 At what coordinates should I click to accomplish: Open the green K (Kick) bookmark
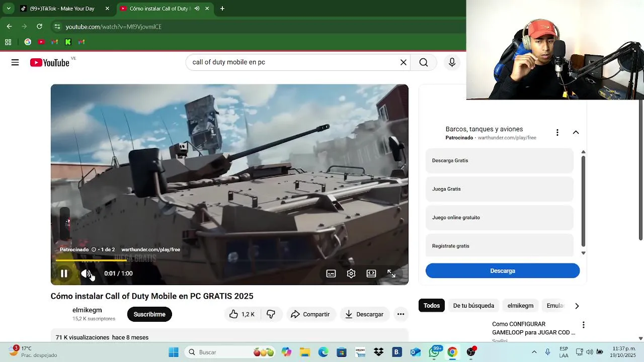tap(68, 42)
